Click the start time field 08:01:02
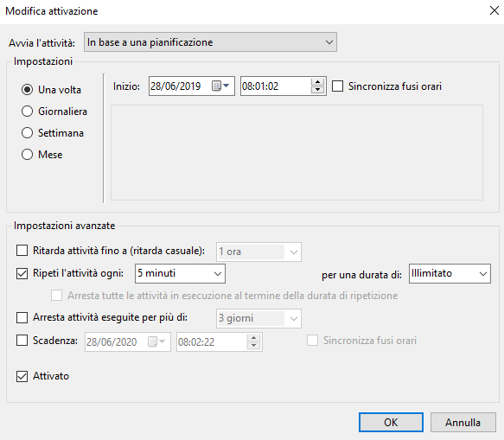 (x=276, y=86)
